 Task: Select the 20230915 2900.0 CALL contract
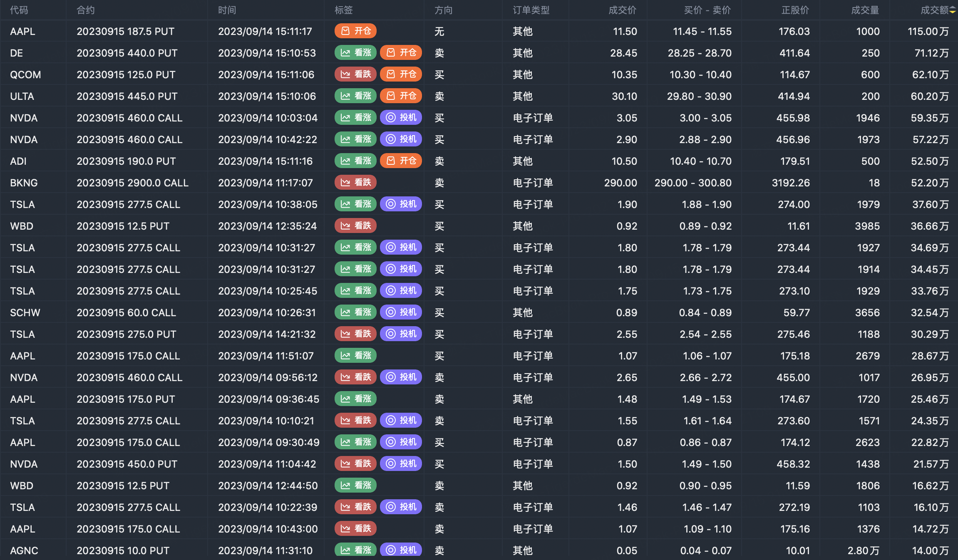coord(132,183)
